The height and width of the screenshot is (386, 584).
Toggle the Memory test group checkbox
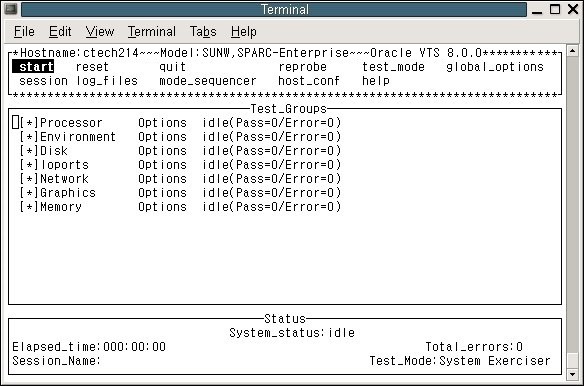[x=29, y=207]
